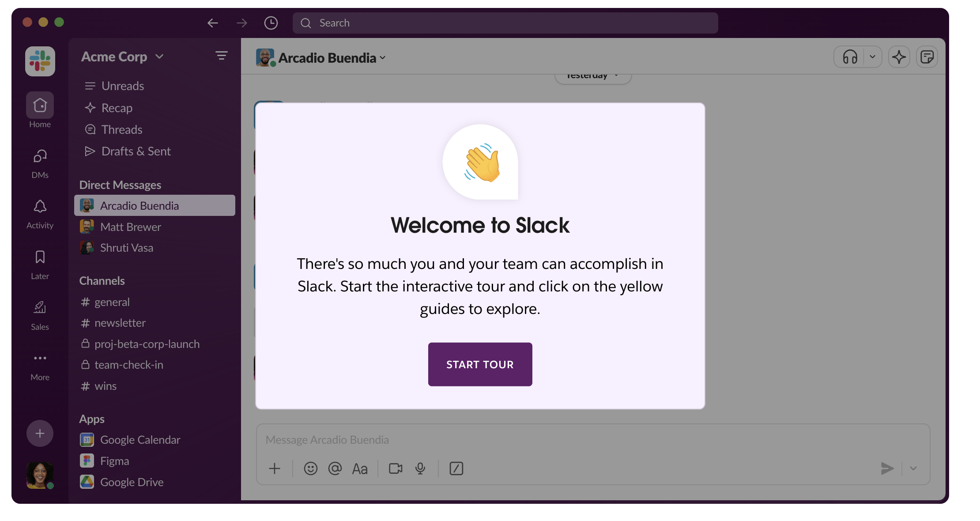
Task: Open the DMs view in sidebar
Action: (40, 163)
